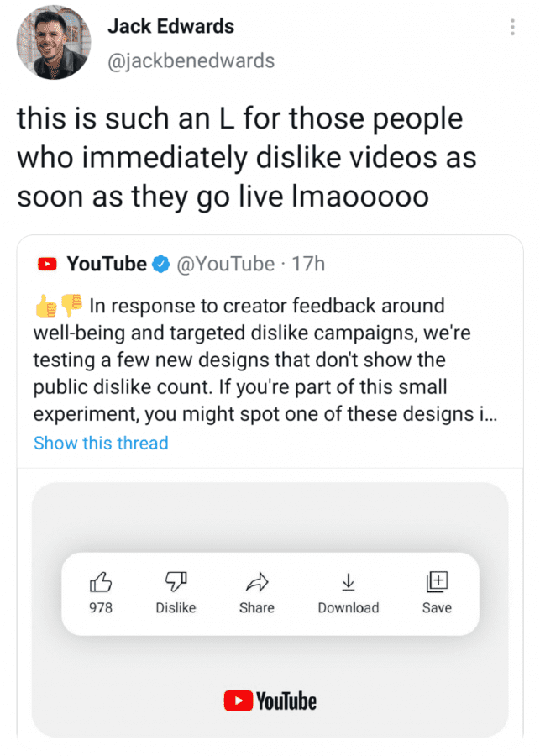Tap the thumbs-up like icon

[101, 582]
